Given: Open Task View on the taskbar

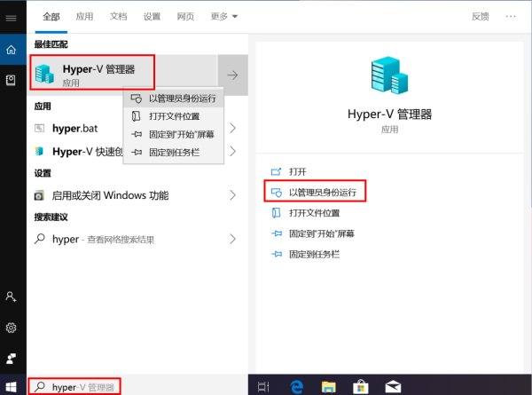Looking at the screenshot, I should 263,386.
